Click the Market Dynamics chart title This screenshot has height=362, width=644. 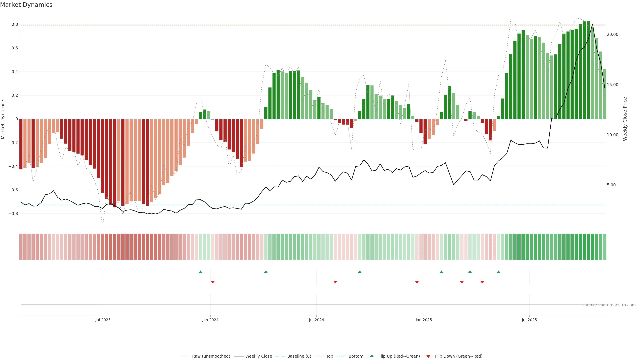26,5
